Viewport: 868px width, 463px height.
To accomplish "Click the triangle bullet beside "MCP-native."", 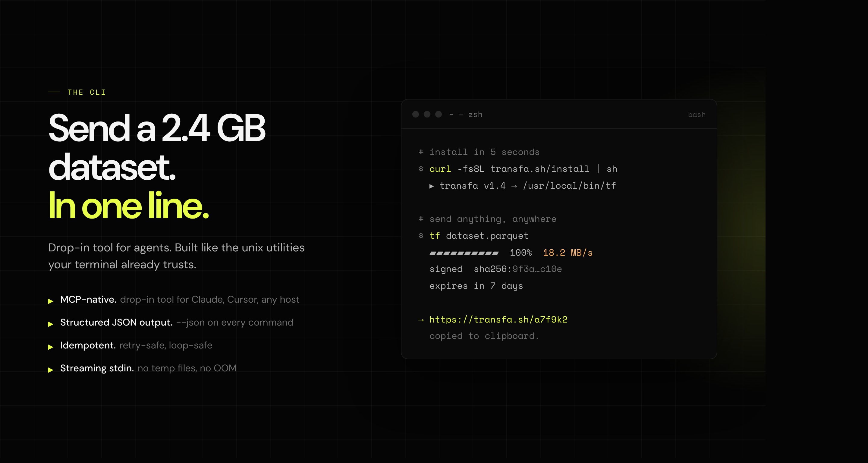I will tap(51, 301).
